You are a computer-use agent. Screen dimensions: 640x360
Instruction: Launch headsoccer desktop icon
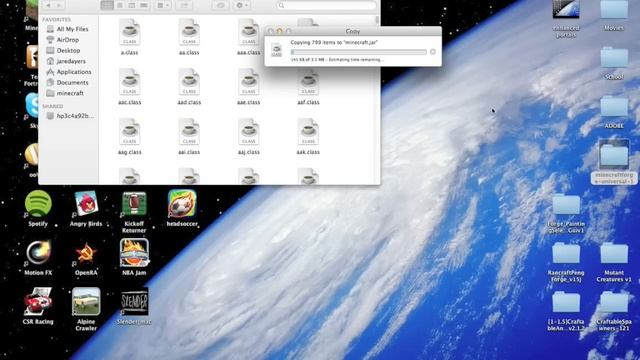(182, 204)
